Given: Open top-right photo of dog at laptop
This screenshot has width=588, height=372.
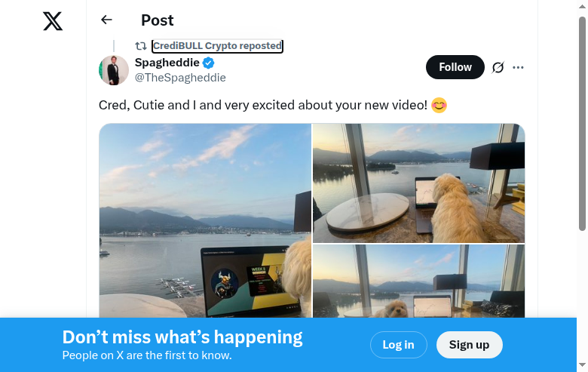Looking at the screenshot, I should (x=418, y=183).
